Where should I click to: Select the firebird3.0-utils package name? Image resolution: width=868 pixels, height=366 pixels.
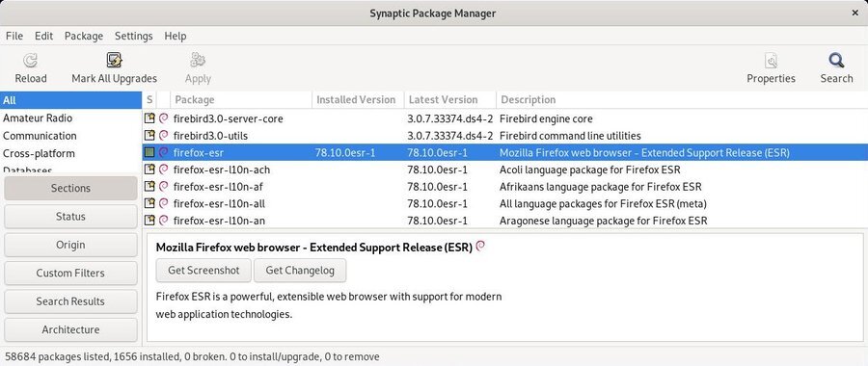click(x=210, y=136)
